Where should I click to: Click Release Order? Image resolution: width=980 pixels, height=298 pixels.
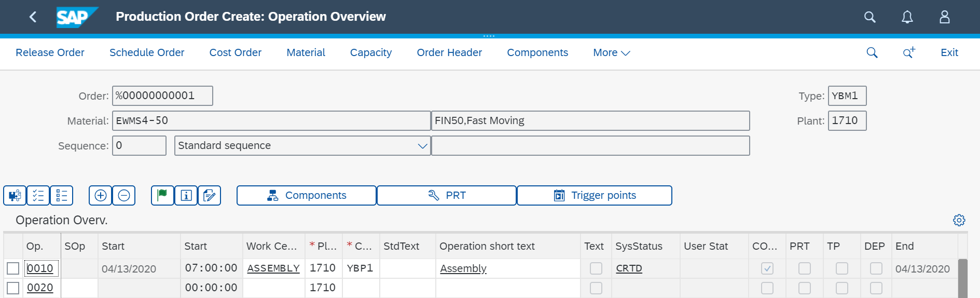(50, 52)
